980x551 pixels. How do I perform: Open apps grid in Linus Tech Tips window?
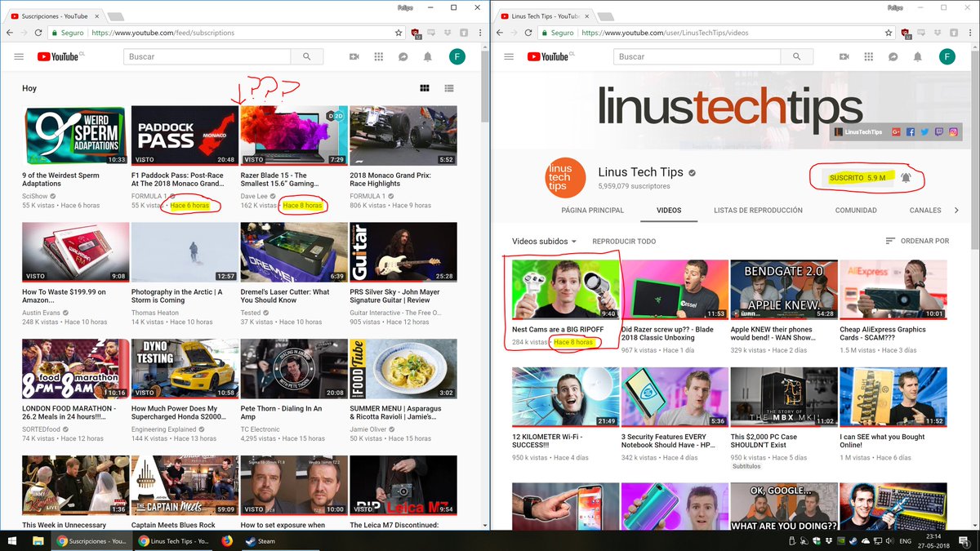point(869,56)
